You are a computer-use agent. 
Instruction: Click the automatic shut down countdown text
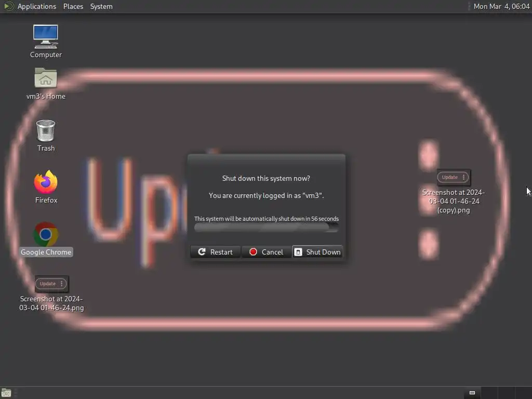coord(267,219)
